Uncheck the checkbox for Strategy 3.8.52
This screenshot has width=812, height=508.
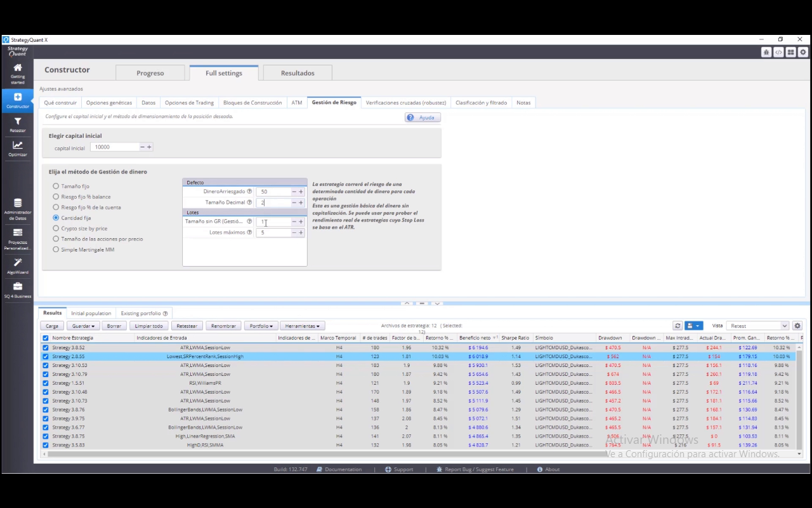tap(45, 348)
